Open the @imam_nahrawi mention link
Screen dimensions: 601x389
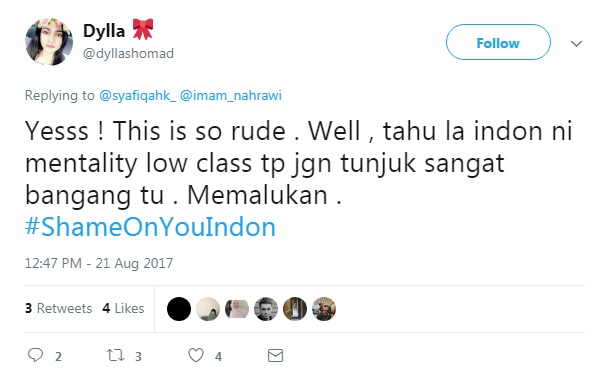(231, 95)
